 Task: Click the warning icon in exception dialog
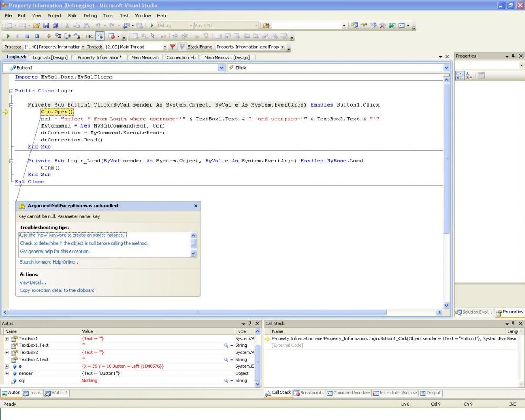point(22,206)
